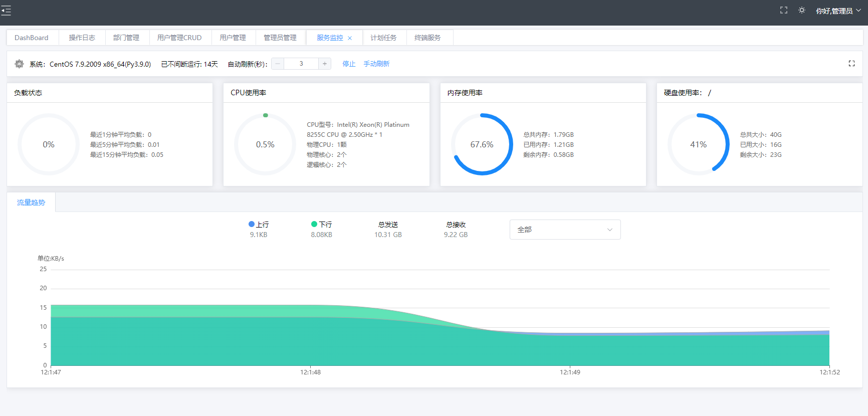This screenshot has width=868, height=416.
Task: Click 停止 to stop auto refresh
Action: coord(349,64)
